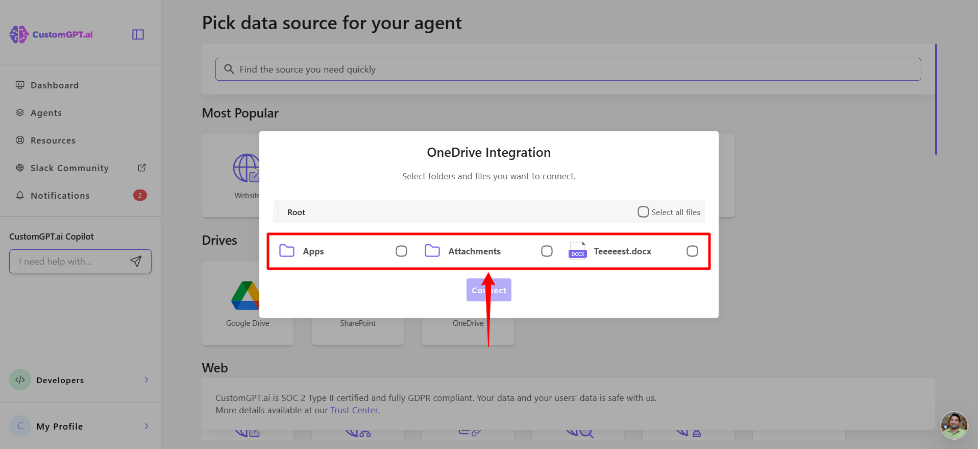Tick the Teeeeest.docx checkbox

(x=693, y=251)
